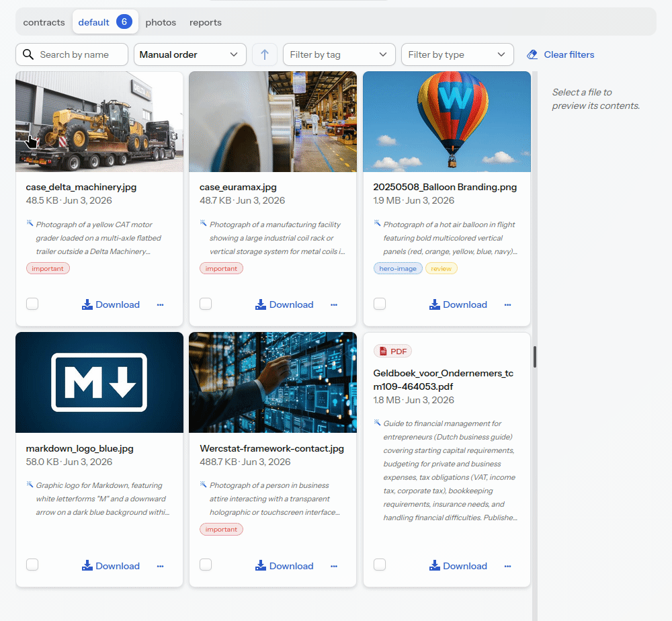
Task: Click download icon for markdown_logo_blue.jpg
Action: tap(87, 565)
